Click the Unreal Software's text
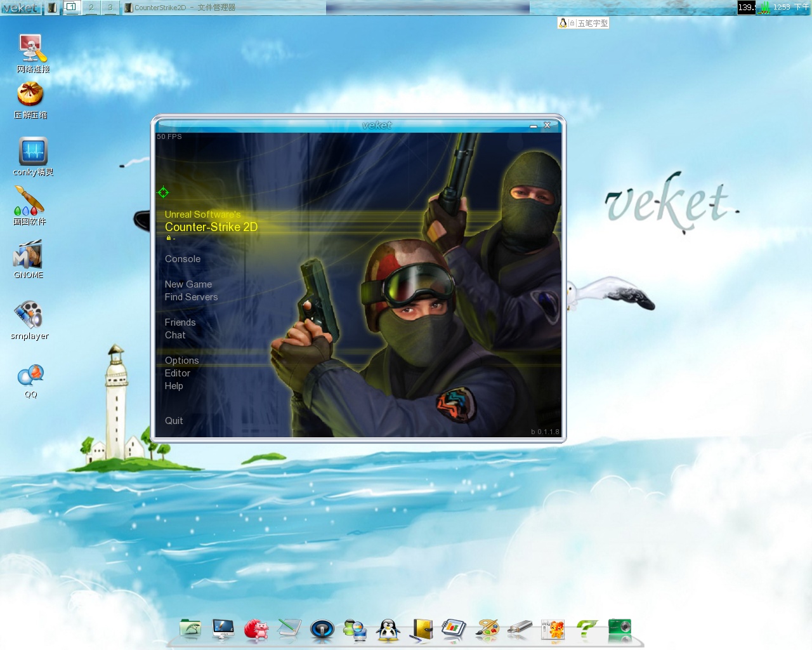Screen dimensions: 812x650 point(203,215)
